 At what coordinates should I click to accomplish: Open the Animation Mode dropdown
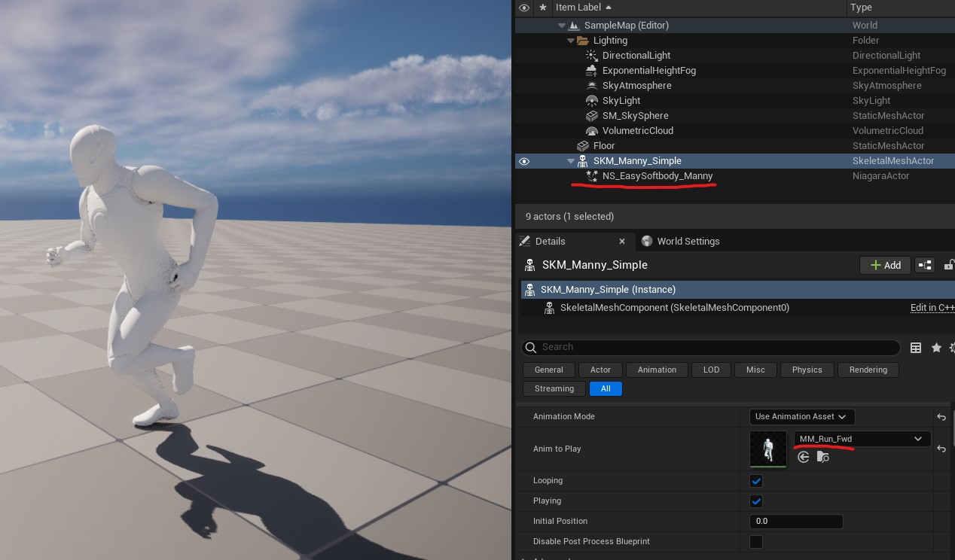801,416
